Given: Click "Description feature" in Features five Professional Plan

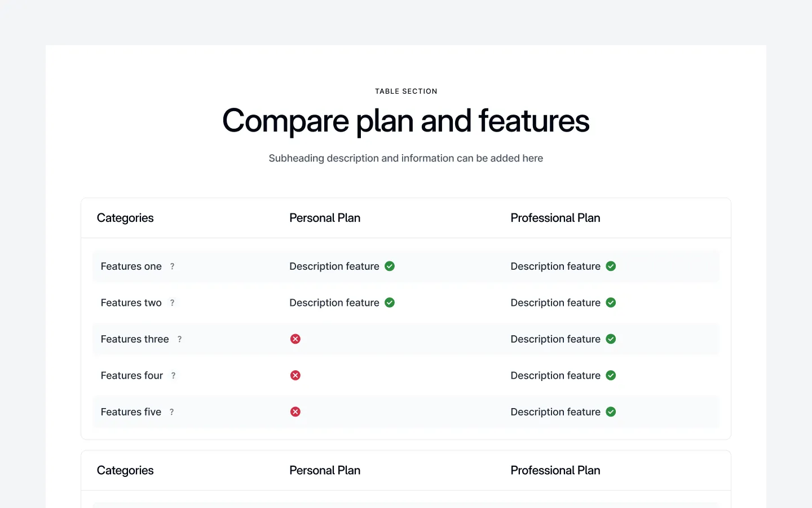Looking at the screenshot, I should tap(555, 412).
